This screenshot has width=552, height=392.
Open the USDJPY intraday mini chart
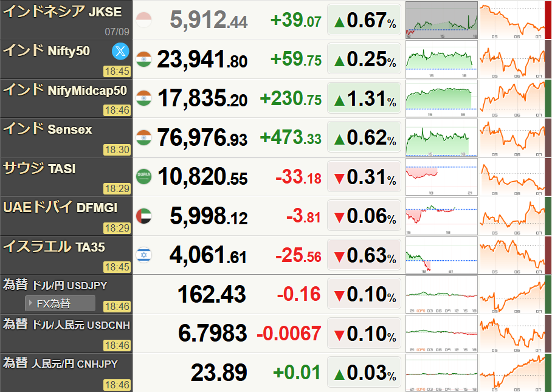click(441, 295)
